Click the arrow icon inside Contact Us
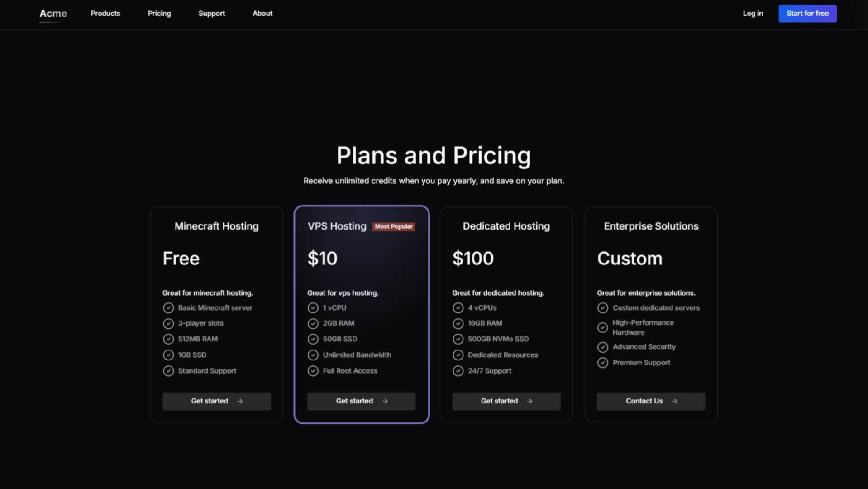 click(675, 401)
